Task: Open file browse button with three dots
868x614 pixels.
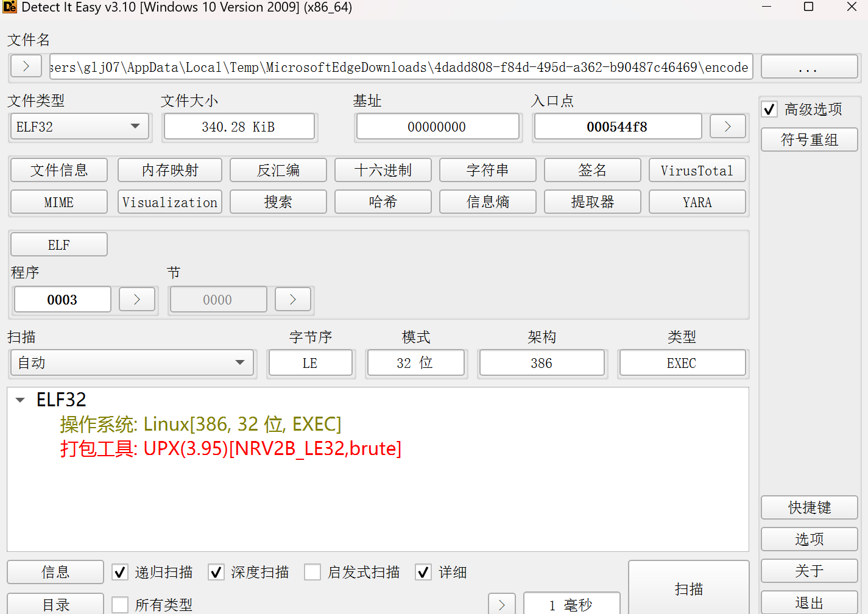Action: (809, 67)
